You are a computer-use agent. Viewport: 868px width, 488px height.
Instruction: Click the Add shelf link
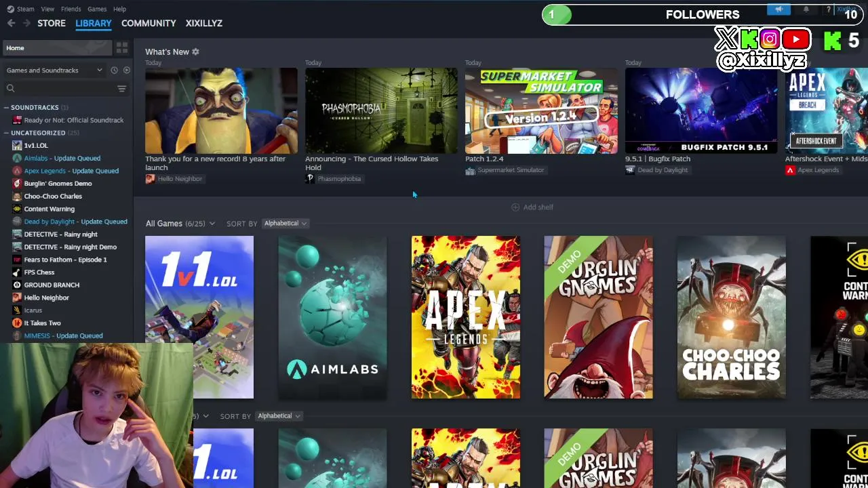532,207
